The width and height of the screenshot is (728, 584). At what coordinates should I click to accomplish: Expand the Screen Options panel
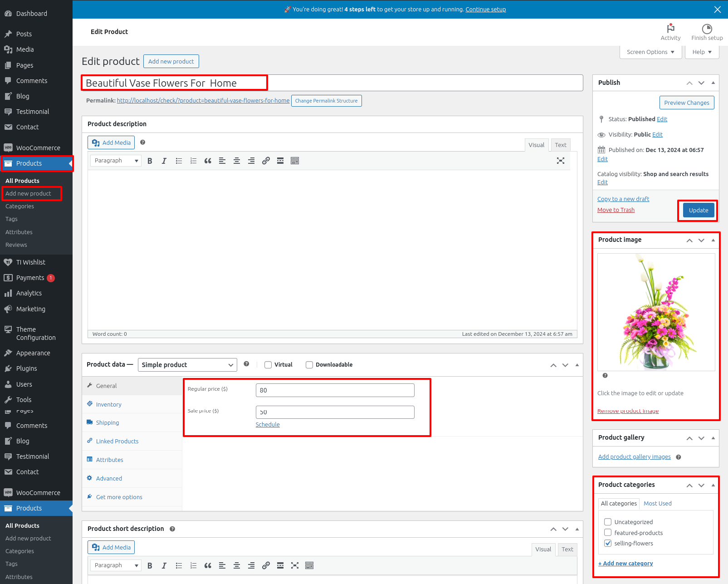650,52
